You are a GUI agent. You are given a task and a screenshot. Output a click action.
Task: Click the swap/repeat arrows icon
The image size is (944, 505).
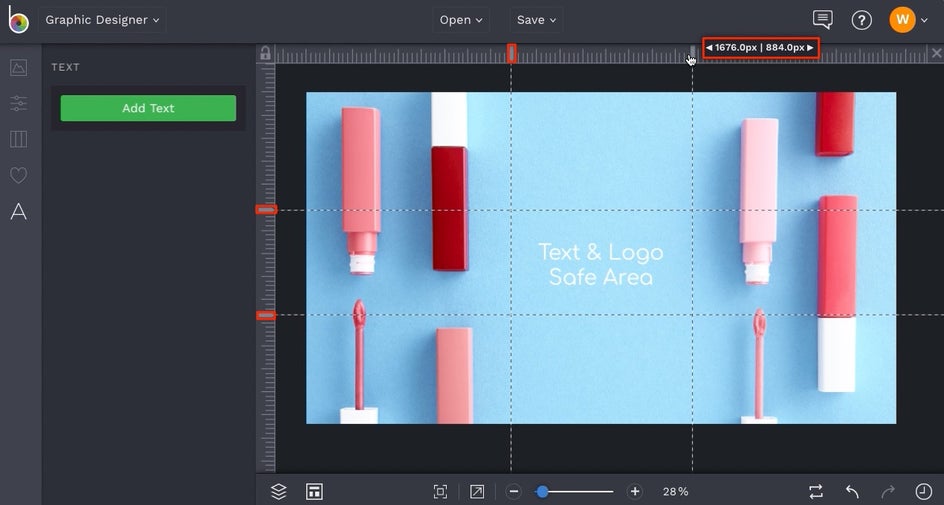click(x=816, y=492)
